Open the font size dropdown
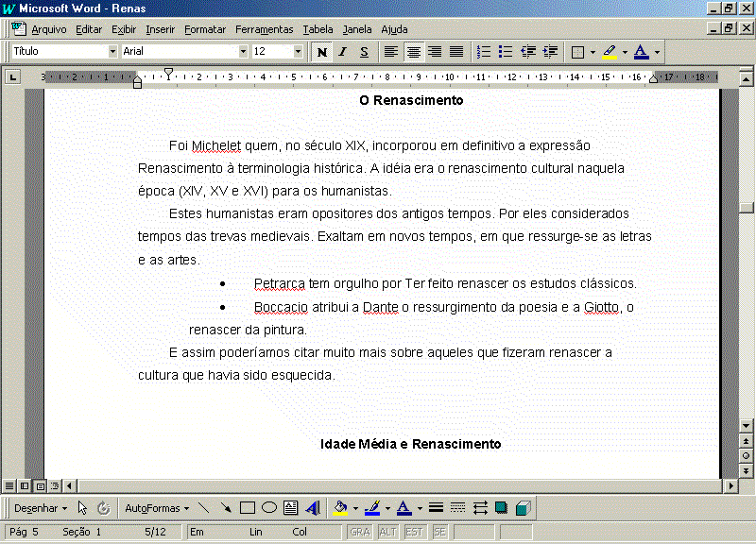756x544 pixels. tap(298, 51)
